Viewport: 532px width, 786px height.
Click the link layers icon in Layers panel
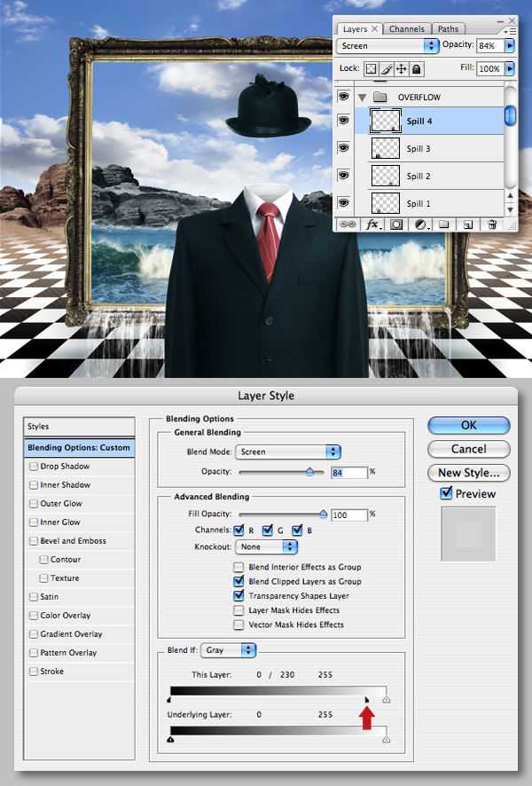pyautogui.click(x=348, y=224)
